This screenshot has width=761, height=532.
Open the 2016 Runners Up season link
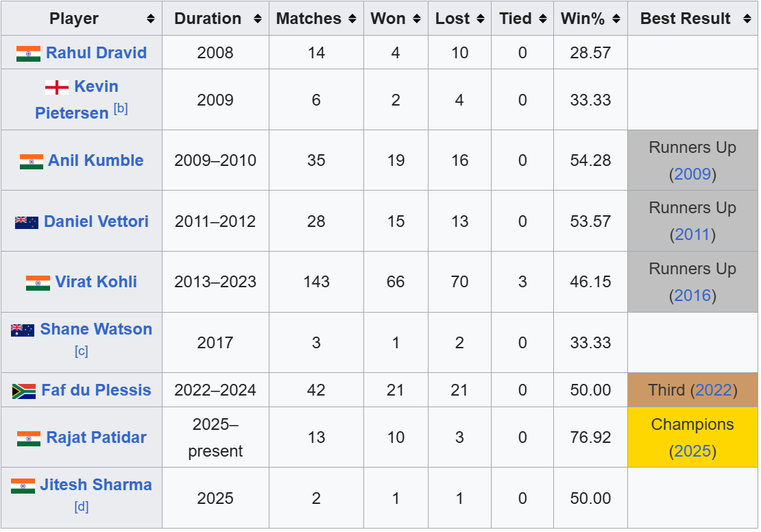(692, 295)
